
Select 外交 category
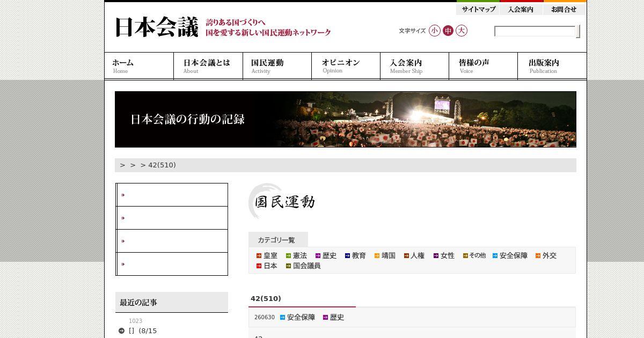click(x=546, y=256)
